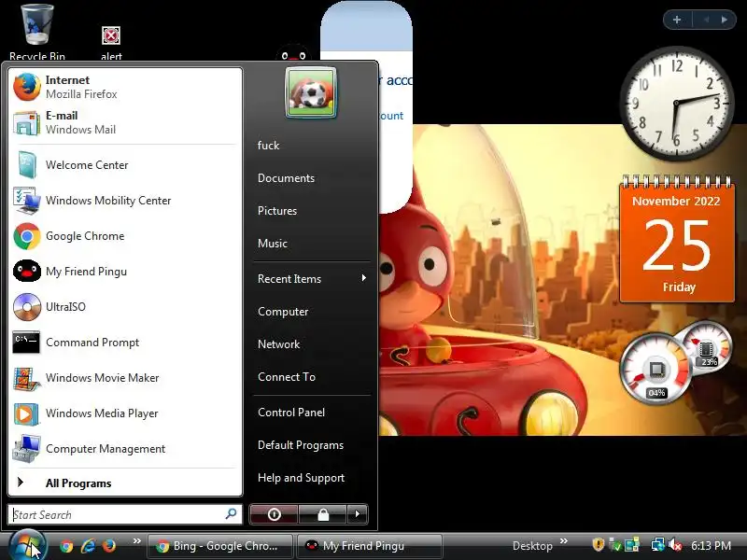Screen dimensions: 747x560
Task: Click the network connection tray icon
Action: point(658,544)
